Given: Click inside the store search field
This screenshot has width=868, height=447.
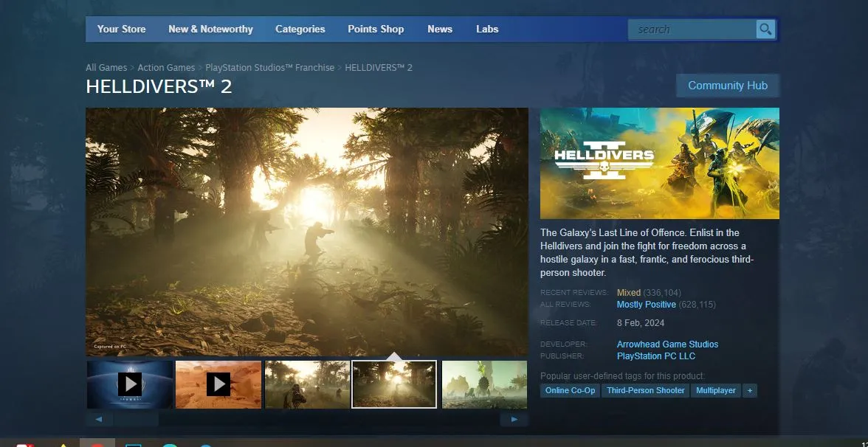Looking at the screenshot, I should point(692,30).
